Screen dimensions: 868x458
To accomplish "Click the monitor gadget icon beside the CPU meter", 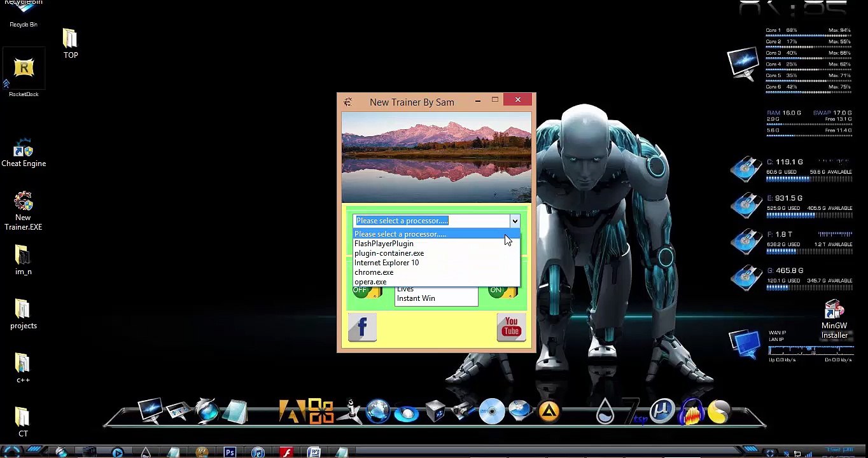I will coord(743,64).
